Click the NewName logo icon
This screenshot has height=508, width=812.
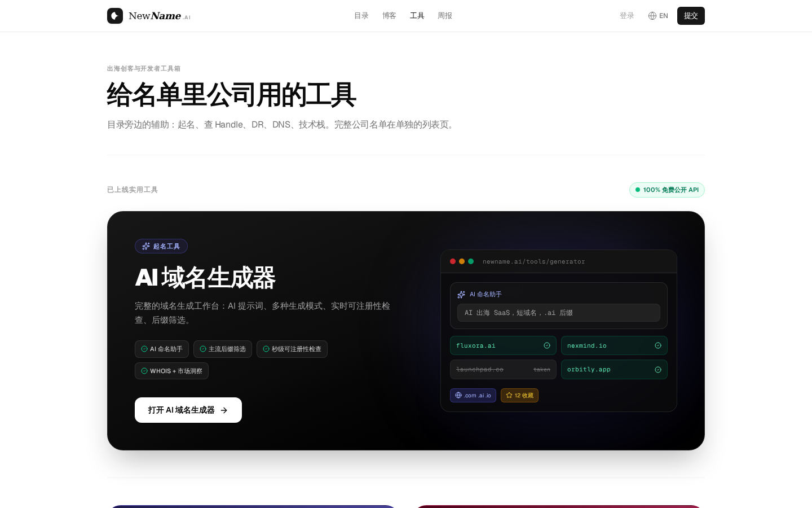pyautogui.click(x=115, y=16)
